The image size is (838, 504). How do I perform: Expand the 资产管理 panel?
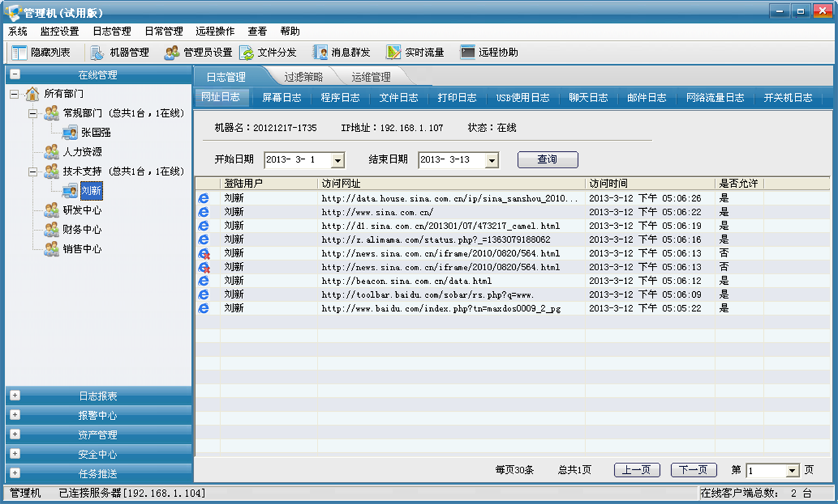coord(15,434)
